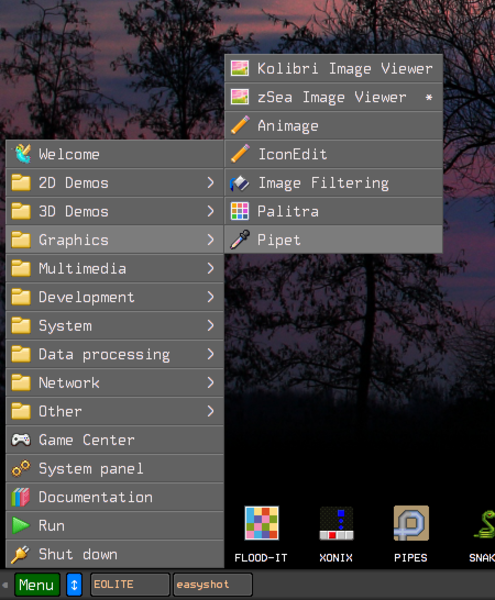Click the "Shut down" text
Viewport: 495px width, 600px height.
(78, 554)
